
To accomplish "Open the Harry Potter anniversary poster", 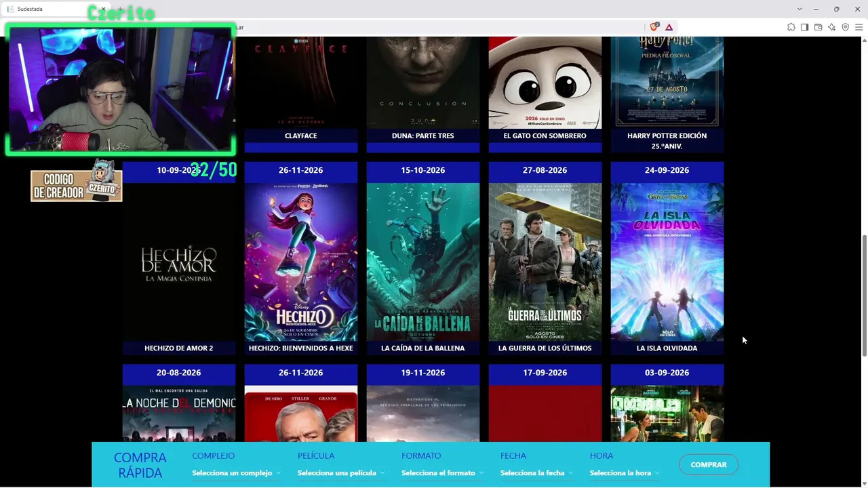I will coord(667,83).
